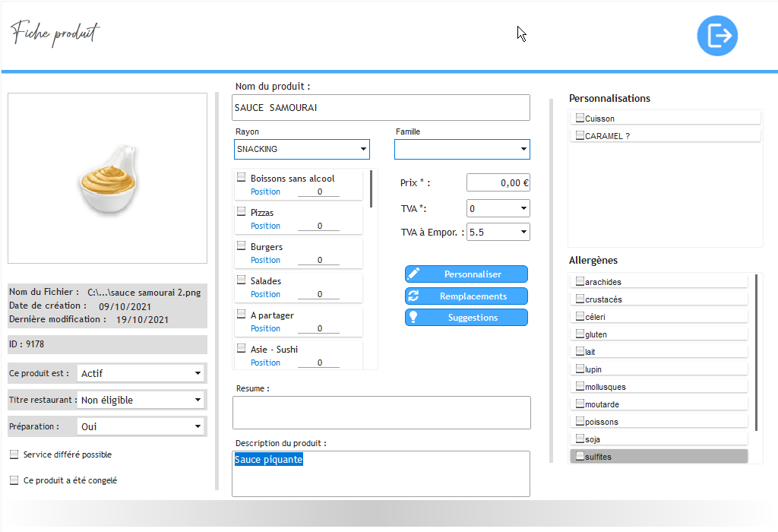The image size is (778, 532).
Task: Select the Cuisson personnalisation checkbox
Action: click(x=580, y=118)
